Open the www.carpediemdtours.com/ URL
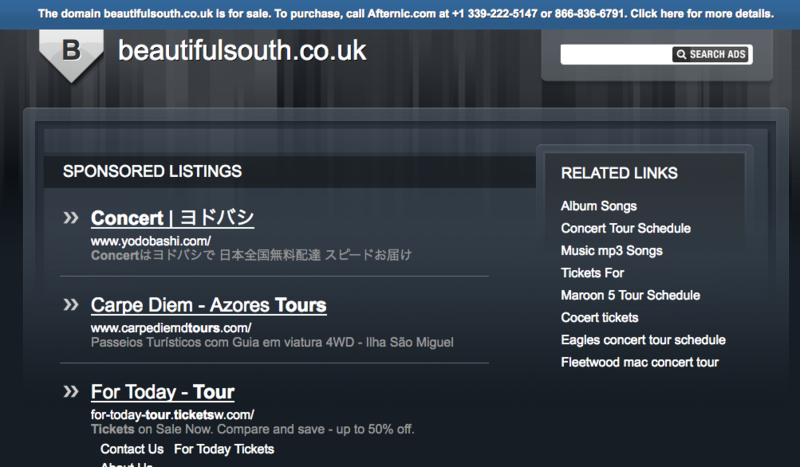 coord(171,328)
